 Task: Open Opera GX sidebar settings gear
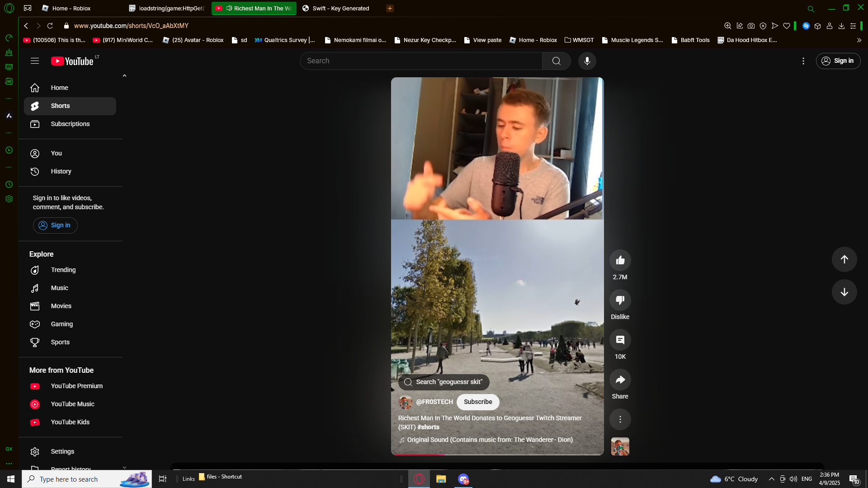[x=9, y=199]
